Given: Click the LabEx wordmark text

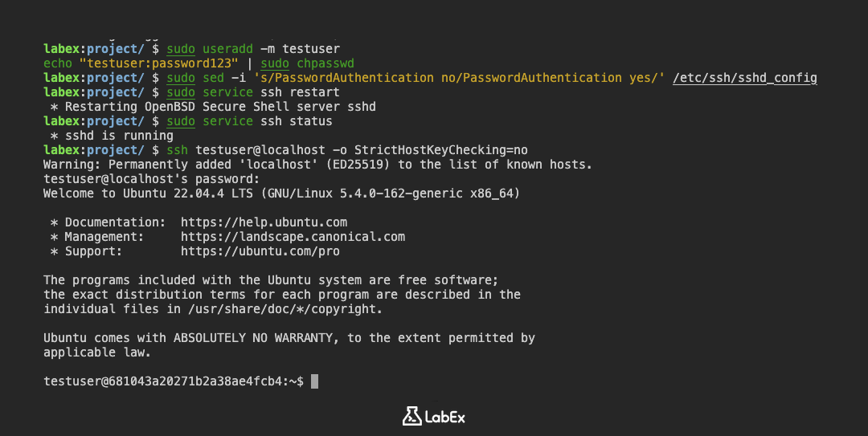Looking at the screenshot, I should pos(446,417).
